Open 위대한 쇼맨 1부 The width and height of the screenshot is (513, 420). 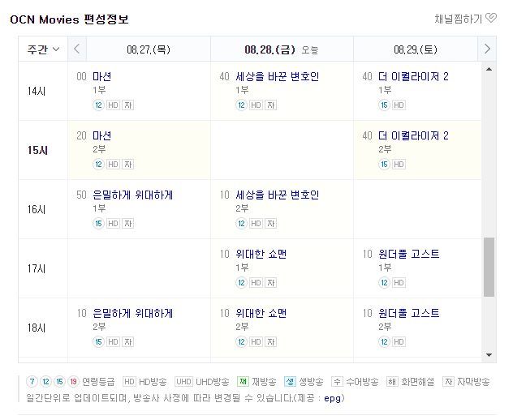coord(261,254)
